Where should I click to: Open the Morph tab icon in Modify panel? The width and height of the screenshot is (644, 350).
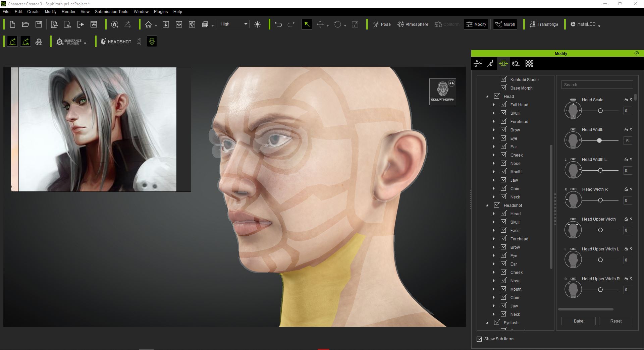tap(503, 63)
